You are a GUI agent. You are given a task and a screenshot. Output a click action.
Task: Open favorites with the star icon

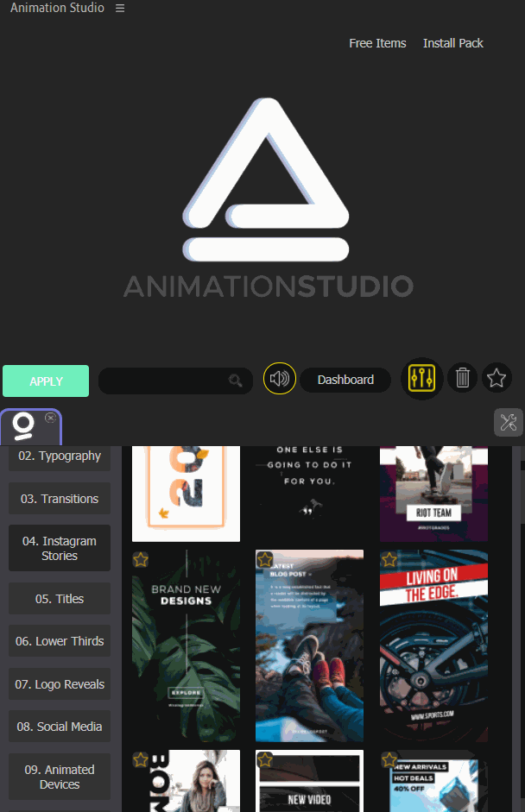click(497, 378)
